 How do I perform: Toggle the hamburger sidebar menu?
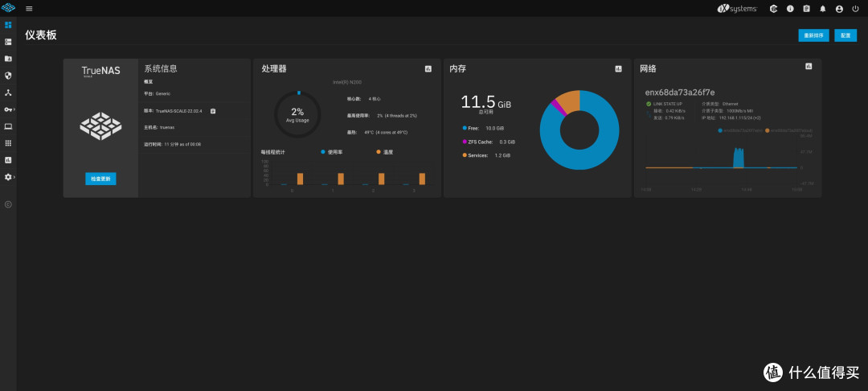coord(29,9)
